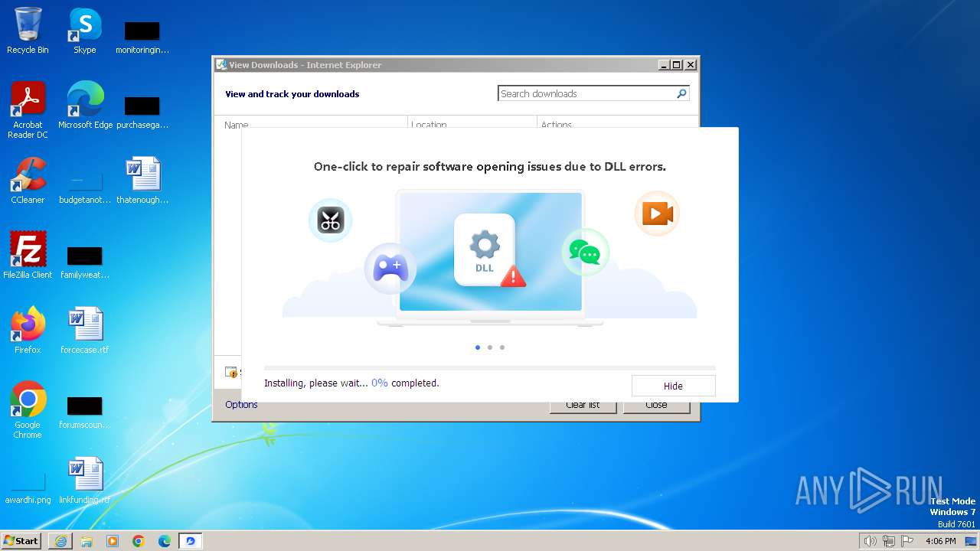Open Internet Explorer from taskbar
The width and height of the screenshot is (980, 551).
(x=60, y=541)
